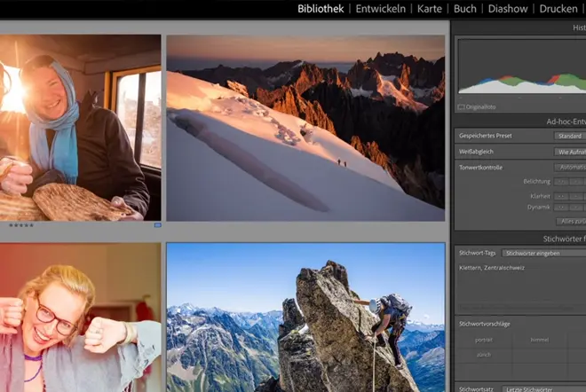The width and height of the screenshot is (586, 392).
Task: Click the Originalfoto icon under the histogram
Action: point(461,107)
